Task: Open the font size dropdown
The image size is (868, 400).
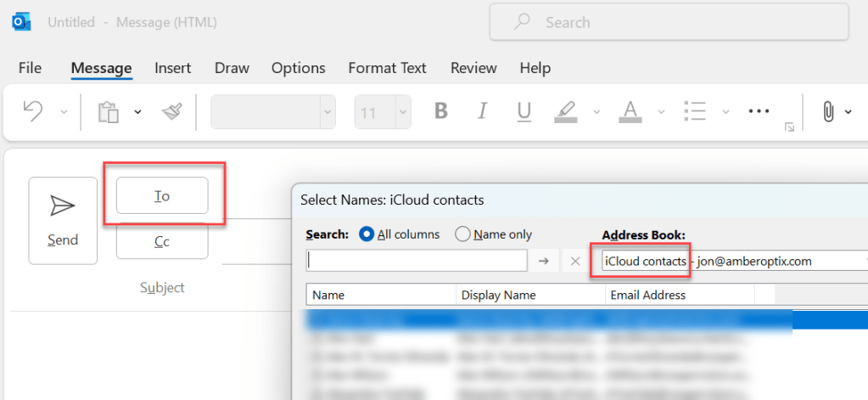Action: tap(402, 112)
